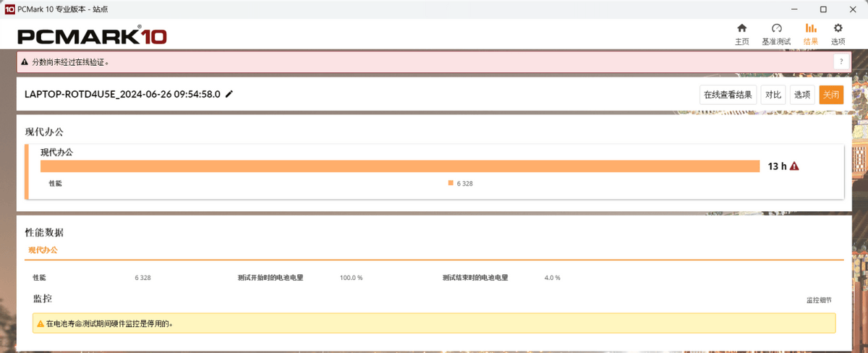This screenshot has width=868, height=353.
Task: Click the orange legend square by 6 328
Action: pyautogui.click(x=451, y=183)
